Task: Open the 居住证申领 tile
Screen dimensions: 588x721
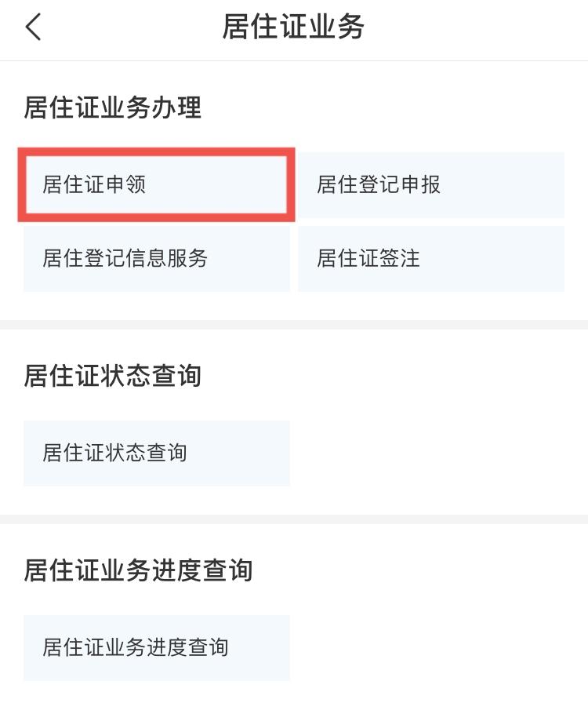Action: [157, 185]
